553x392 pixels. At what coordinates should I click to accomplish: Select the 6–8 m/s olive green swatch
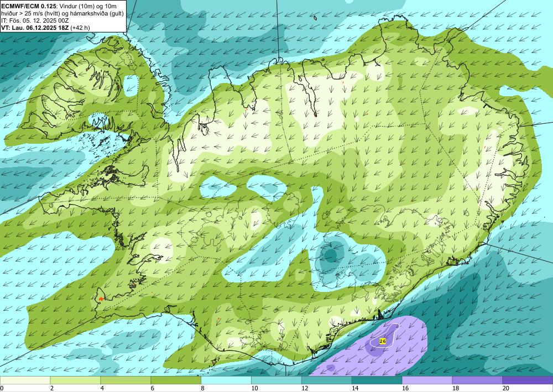click(x=176, y=380)
